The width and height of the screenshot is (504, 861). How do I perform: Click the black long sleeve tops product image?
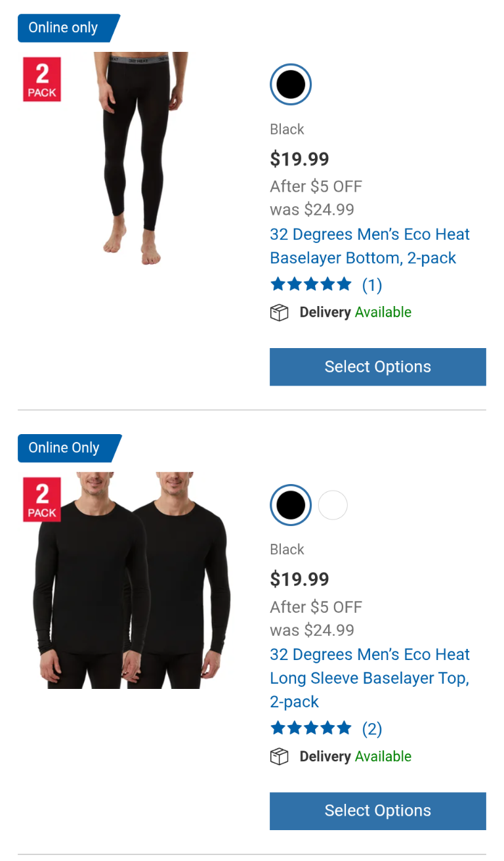(131, 581)
